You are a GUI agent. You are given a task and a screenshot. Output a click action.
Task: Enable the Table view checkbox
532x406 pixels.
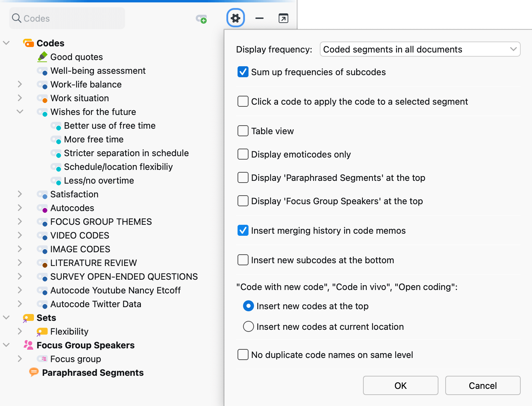pos(243,131)
